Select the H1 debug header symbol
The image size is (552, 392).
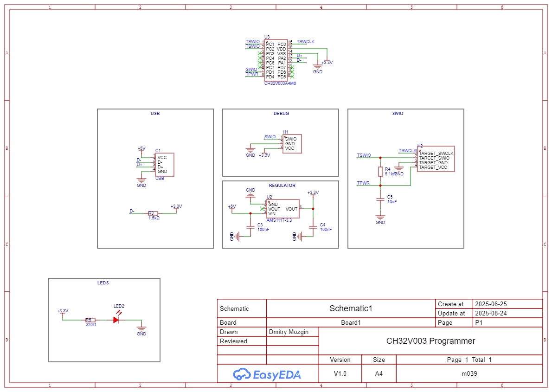(x=292, y=144)
